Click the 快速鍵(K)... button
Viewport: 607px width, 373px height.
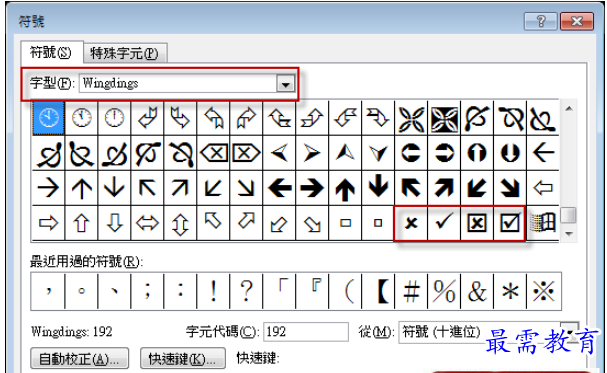point(183,359)
